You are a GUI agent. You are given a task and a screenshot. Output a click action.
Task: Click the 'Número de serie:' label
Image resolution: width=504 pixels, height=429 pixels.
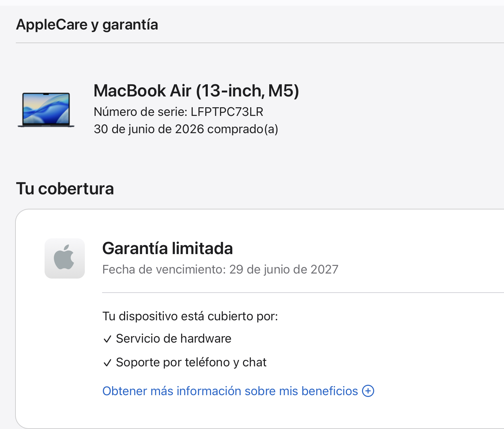point(141,112)
